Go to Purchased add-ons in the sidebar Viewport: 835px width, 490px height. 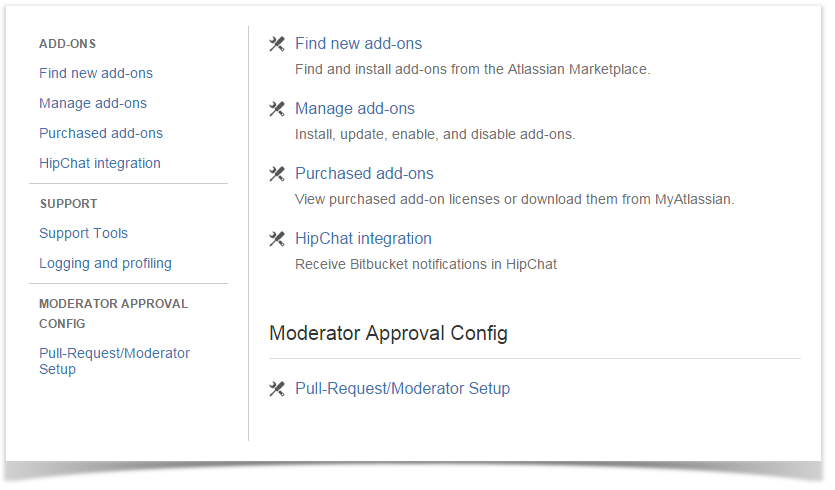click(x=101, y=133)
